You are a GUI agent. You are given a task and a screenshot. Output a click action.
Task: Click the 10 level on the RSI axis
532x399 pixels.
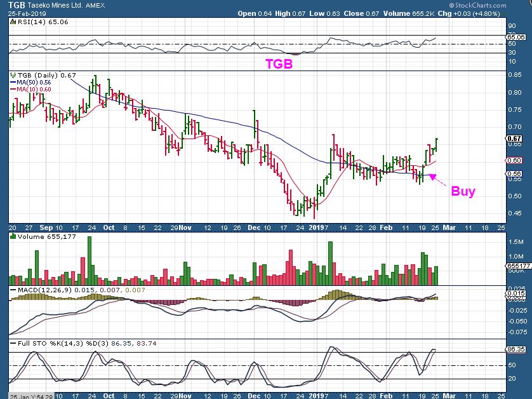[512, 62]
